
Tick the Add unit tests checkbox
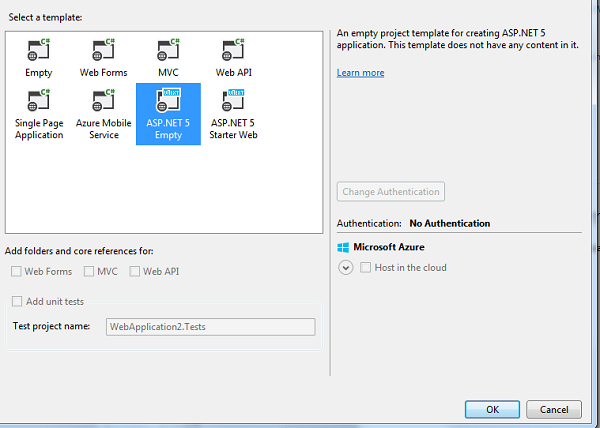click(x=17, y=301)
